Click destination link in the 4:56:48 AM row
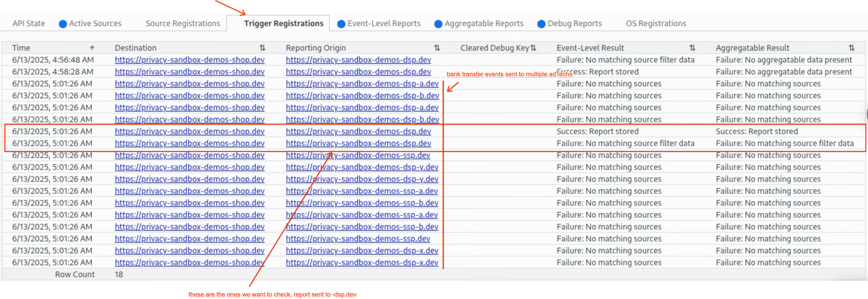This screenshot has width=868, height=299. pyautogui.click(x=189, y=60)
